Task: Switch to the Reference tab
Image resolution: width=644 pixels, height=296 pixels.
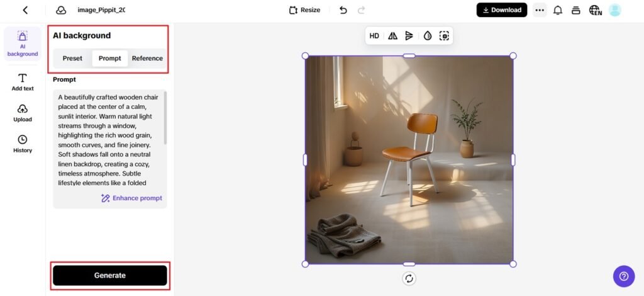Action: 147,59
